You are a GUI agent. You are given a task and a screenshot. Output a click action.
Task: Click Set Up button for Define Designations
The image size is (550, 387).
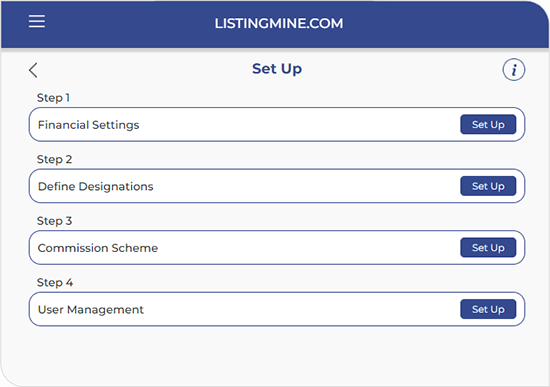pyautogui.click(x=488, y=186)
